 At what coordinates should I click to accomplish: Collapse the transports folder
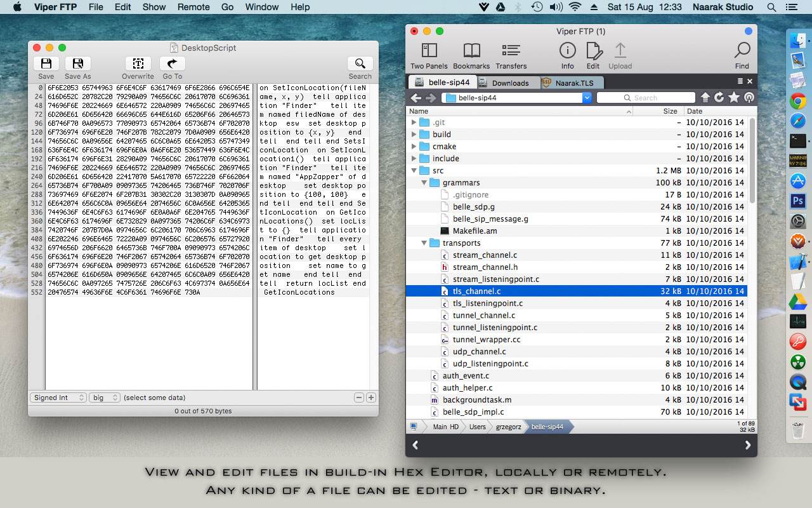pyautogui.click(x=424, y=243)
